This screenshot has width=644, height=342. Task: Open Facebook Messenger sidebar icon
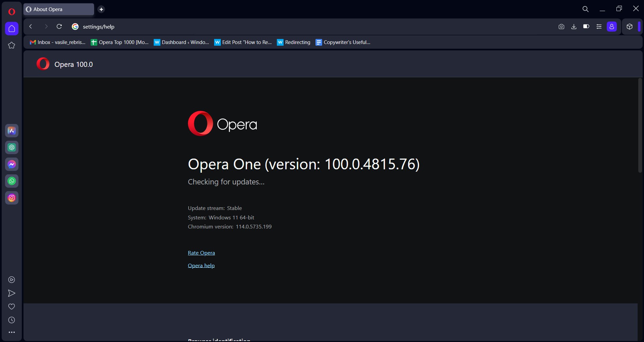[12, 164]
